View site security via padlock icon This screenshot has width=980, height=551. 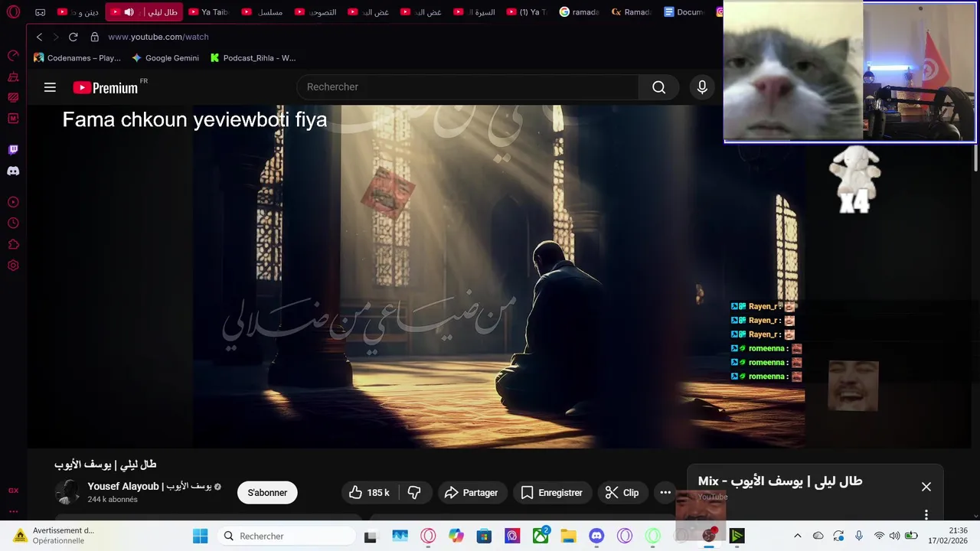click(x=95, y=37)
